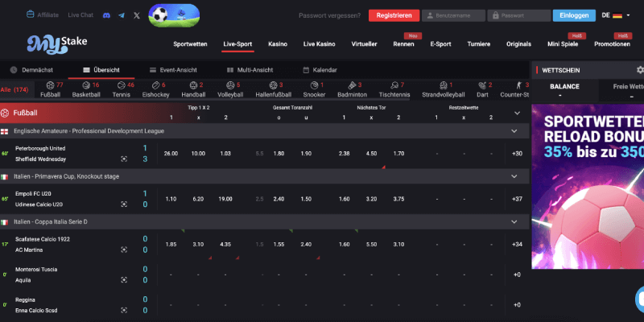Click the soccer ball promo banner
644x322 pixels.
pos(174,15)
